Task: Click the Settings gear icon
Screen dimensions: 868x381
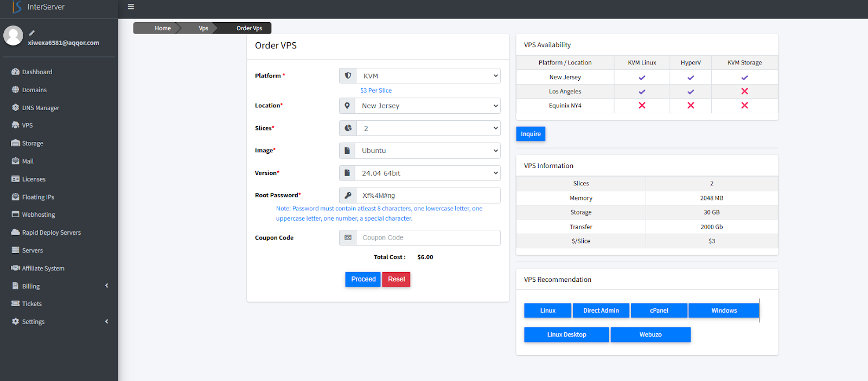Action: pos(15,321)
